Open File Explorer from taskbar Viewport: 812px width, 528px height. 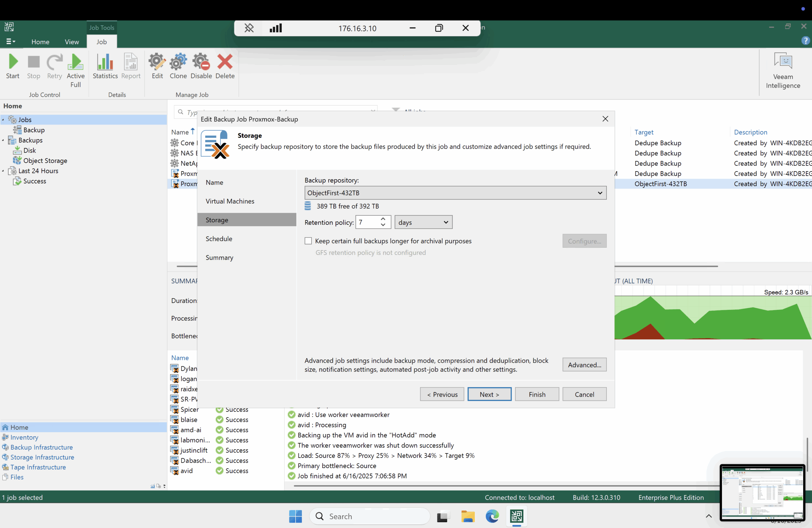pos(468,516)
